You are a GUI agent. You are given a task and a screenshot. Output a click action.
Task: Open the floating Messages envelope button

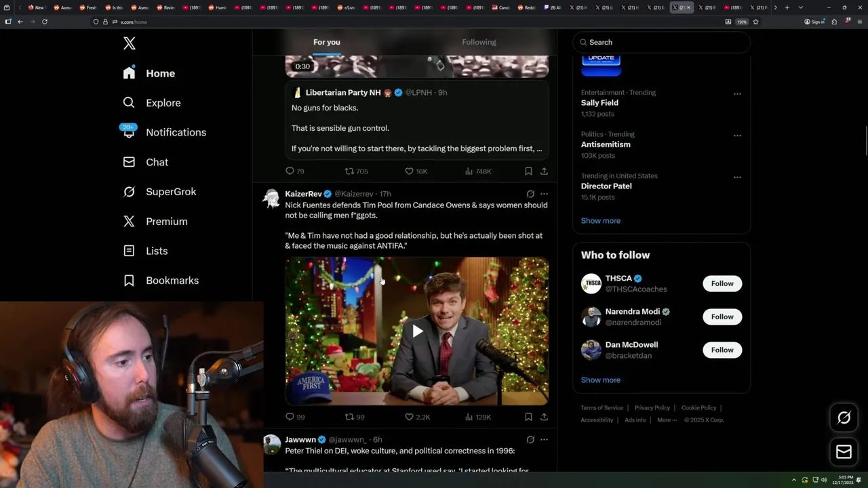coord(844,451)
